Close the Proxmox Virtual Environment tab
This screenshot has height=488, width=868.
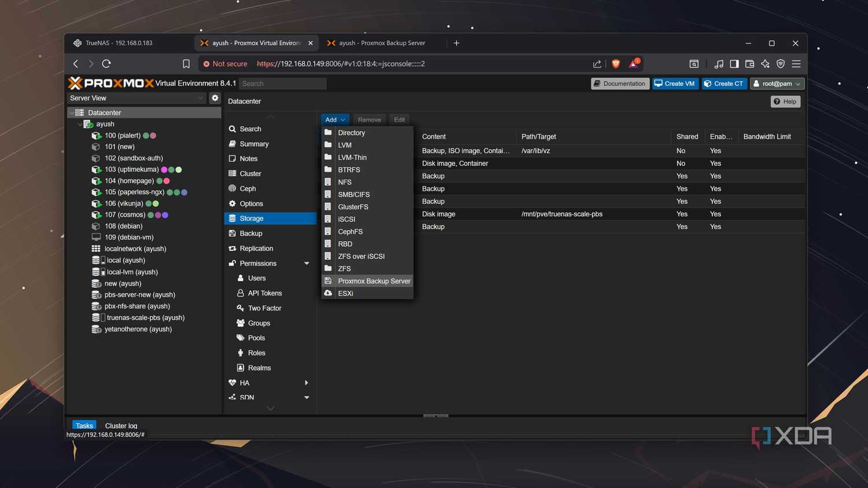[x=311, y=43]
